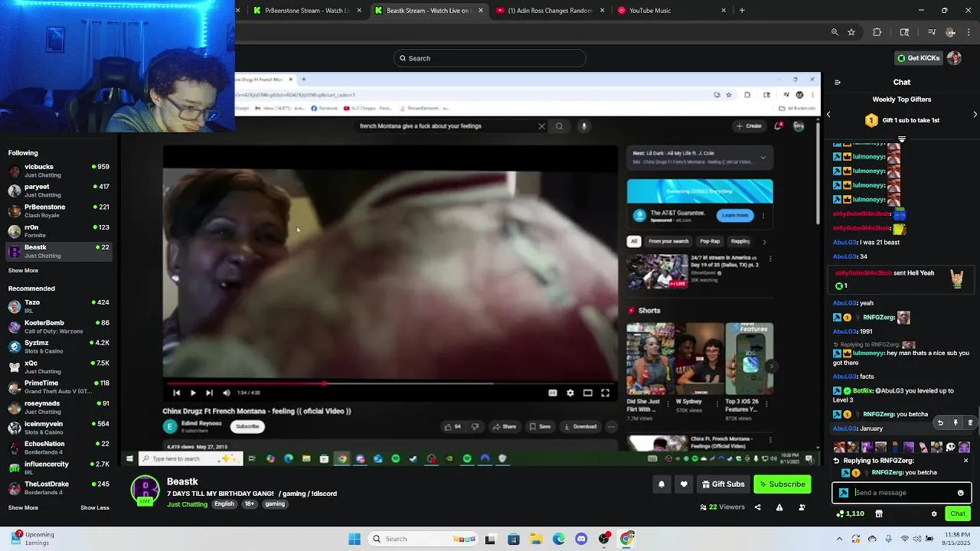The width and height of the screenshot is (980, 551).
Task: Show More followed channels
Action: (23, 270)
